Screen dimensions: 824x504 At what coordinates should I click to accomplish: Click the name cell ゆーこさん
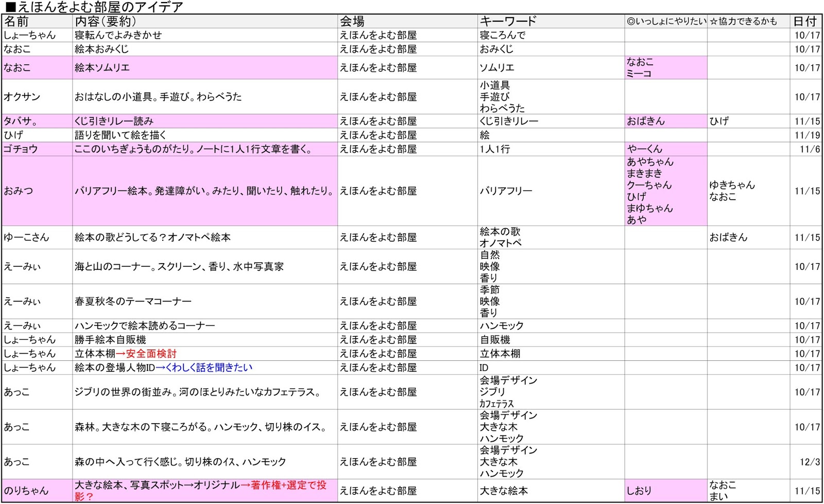click(37, 237)
